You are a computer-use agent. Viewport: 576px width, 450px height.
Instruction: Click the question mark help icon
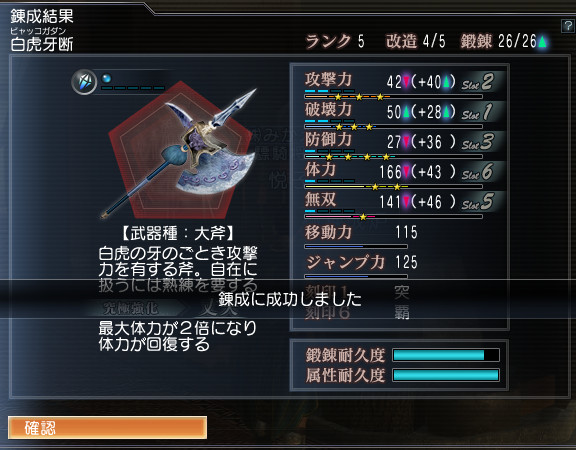tap(568, 26)
